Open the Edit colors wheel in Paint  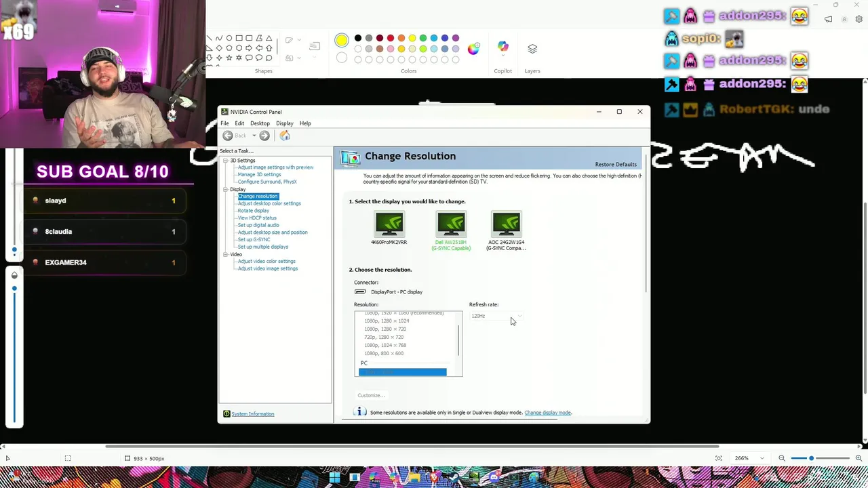click(473, 49)
